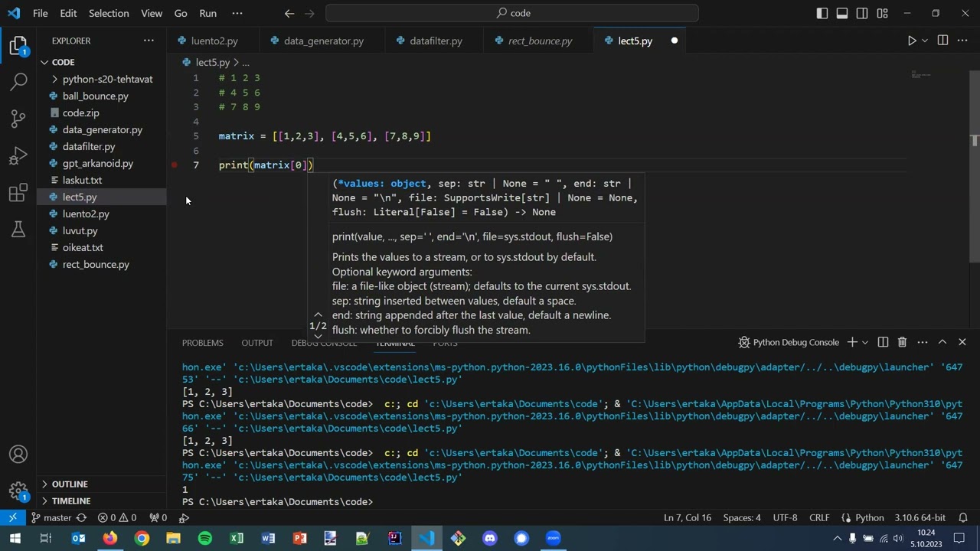The width and height of the screenshot is (980, 551).
Task: Change UTF-8 file encoding
Action: coord(785,518)
